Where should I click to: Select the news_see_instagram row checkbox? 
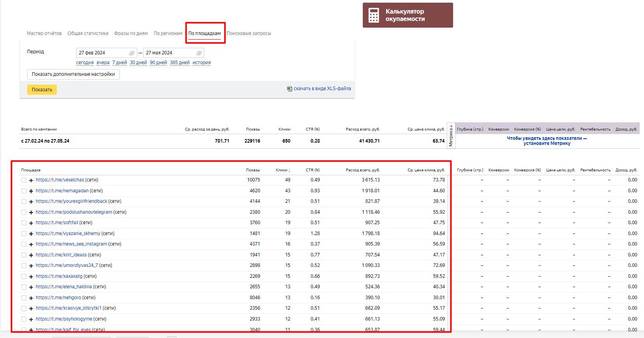(x=24, y=244)
